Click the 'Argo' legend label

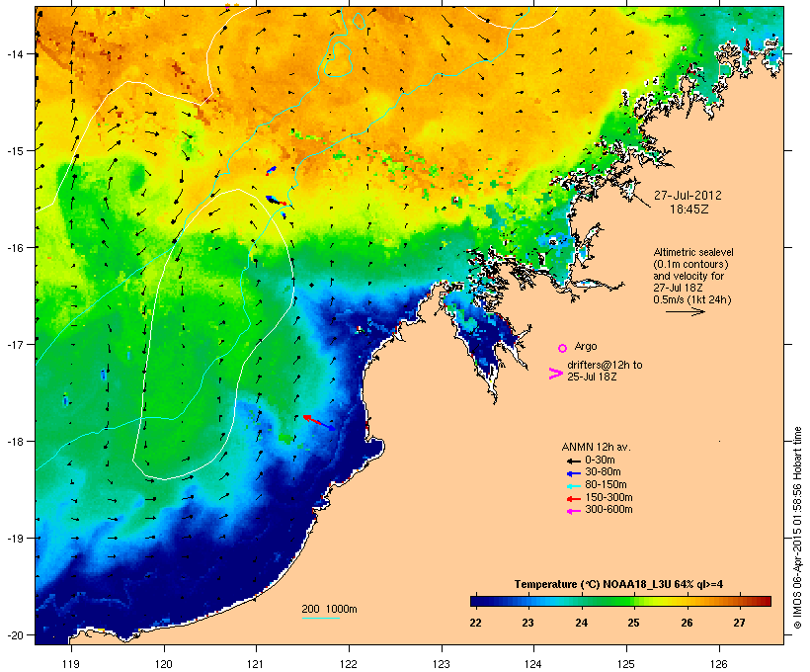tap(586, 346)
